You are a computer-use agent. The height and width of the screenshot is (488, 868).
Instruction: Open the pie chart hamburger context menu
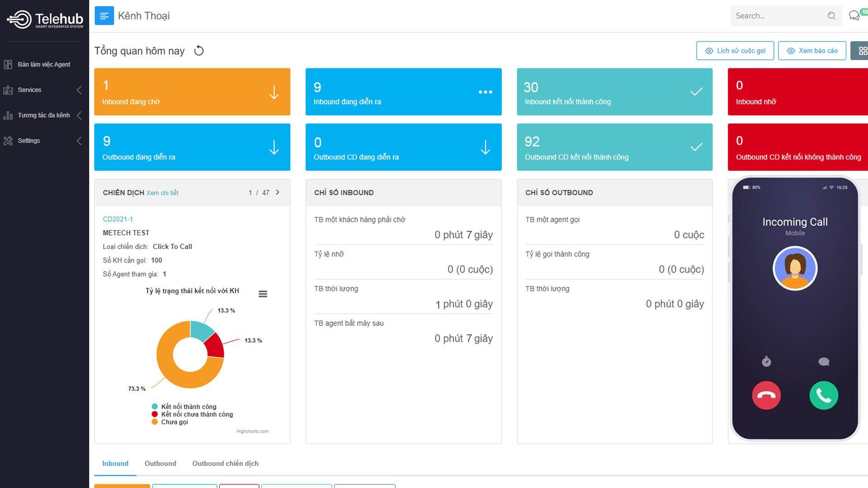click(263, 294)
